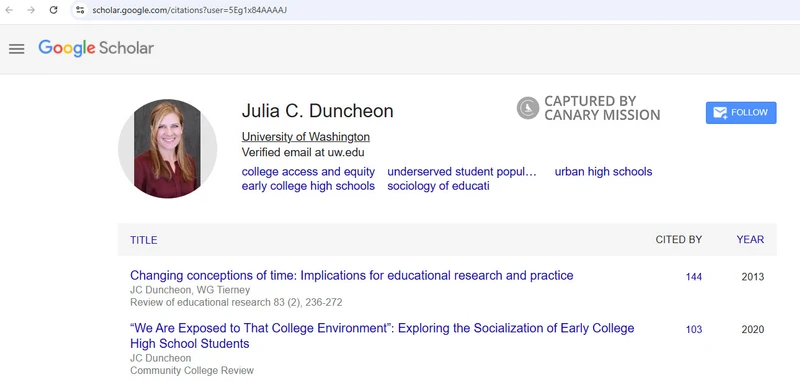Click the browser back arrow
Viewport: 800px width, 382px height.
(9, 10)
